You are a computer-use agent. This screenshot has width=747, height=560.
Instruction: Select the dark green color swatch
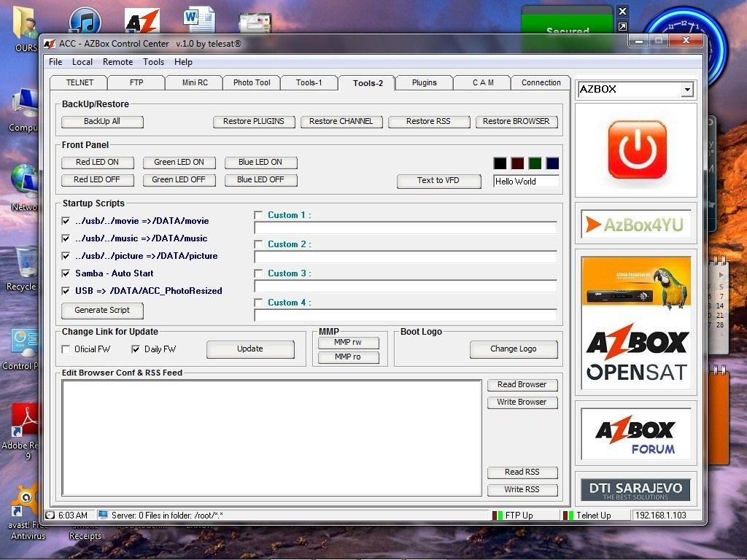point(535,163)
